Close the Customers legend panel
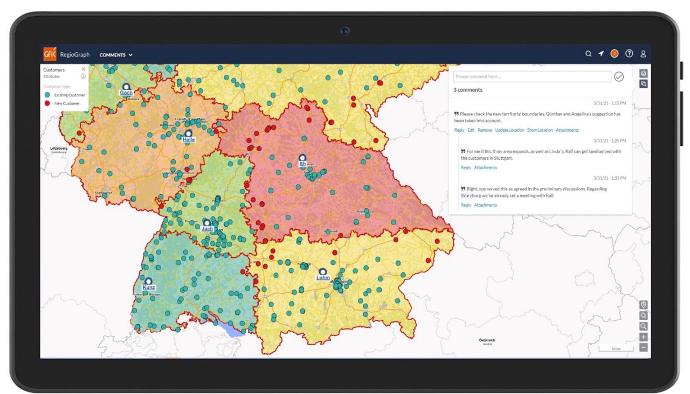This screenshot has height=394, width=690. pyautogui.click(x=84, y=70)
